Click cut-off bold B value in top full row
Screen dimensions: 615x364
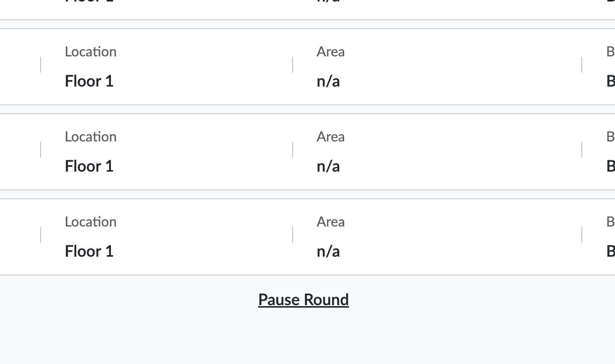point(611,81)
